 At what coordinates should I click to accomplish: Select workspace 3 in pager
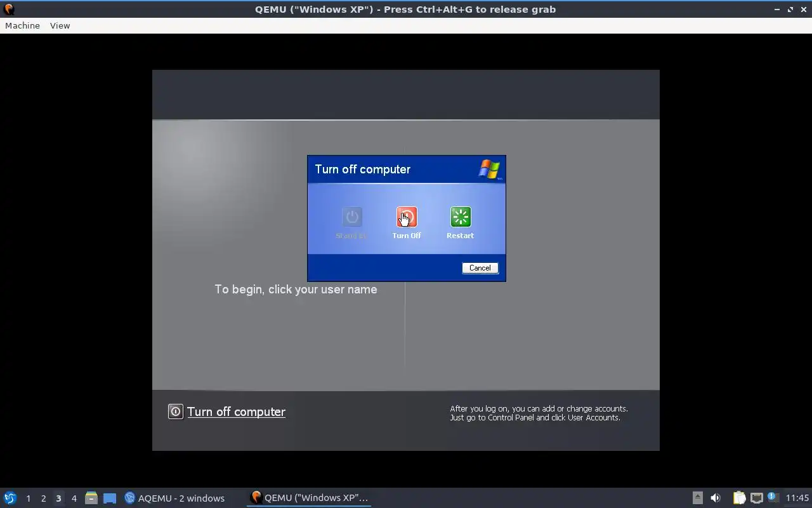point(58,498)
